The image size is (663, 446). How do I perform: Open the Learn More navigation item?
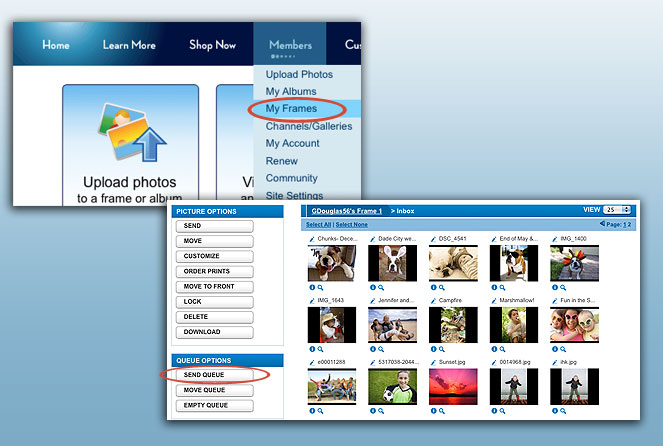point(129,45)
